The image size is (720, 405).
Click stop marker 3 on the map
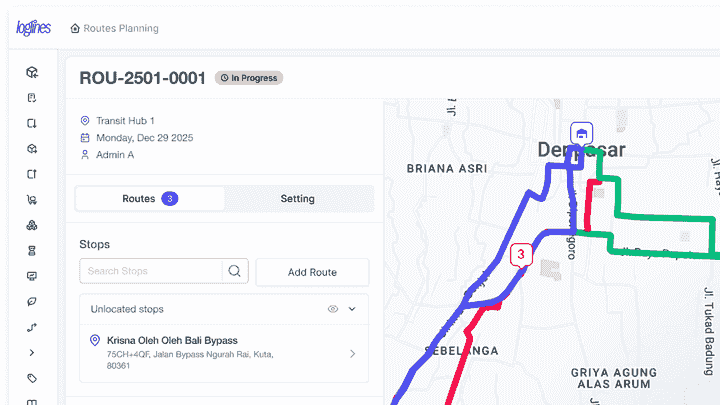[x=521, y=255]
